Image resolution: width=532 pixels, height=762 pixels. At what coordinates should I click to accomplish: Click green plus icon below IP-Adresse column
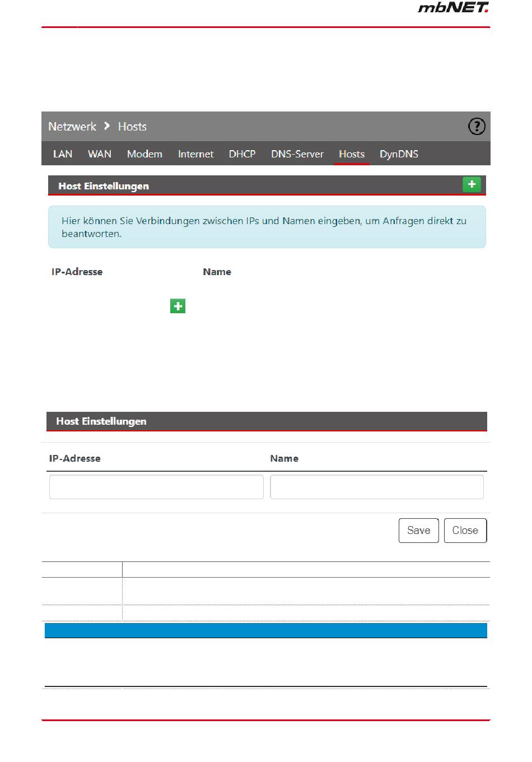(x=178, y=306)
